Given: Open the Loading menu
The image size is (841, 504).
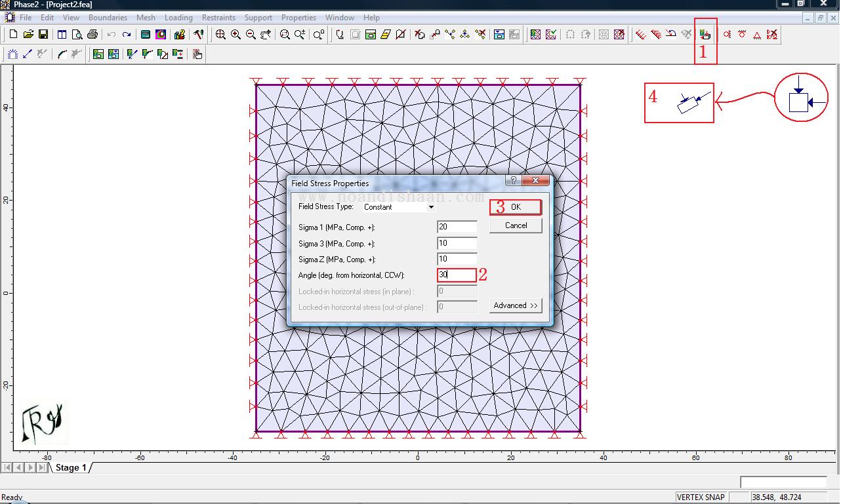Looking at the screenshot, I should (178, 18).
